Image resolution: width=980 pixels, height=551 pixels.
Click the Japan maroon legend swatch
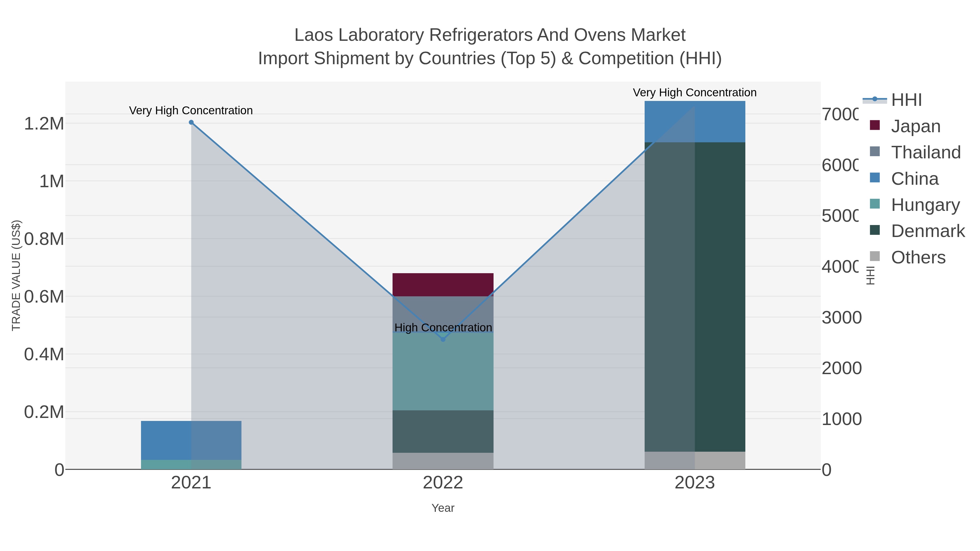[875, 125]
